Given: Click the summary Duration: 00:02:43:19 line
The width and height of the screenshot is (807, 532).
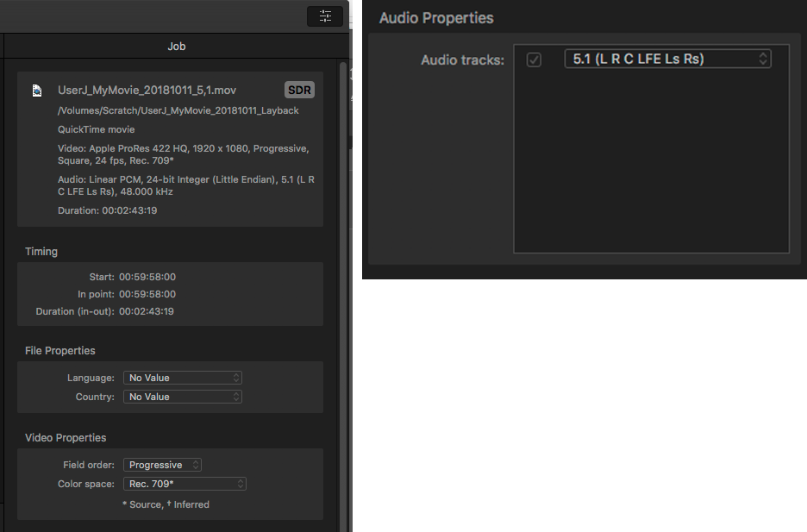Looking at the screenshot, I should (107, 210).
